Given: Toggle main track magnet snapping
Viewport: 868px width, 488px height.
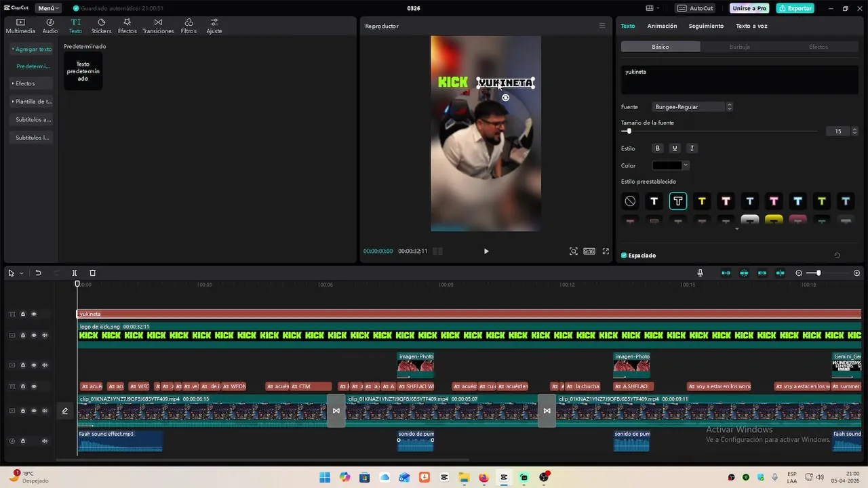Looking at the screenshot, I should 726,273.
